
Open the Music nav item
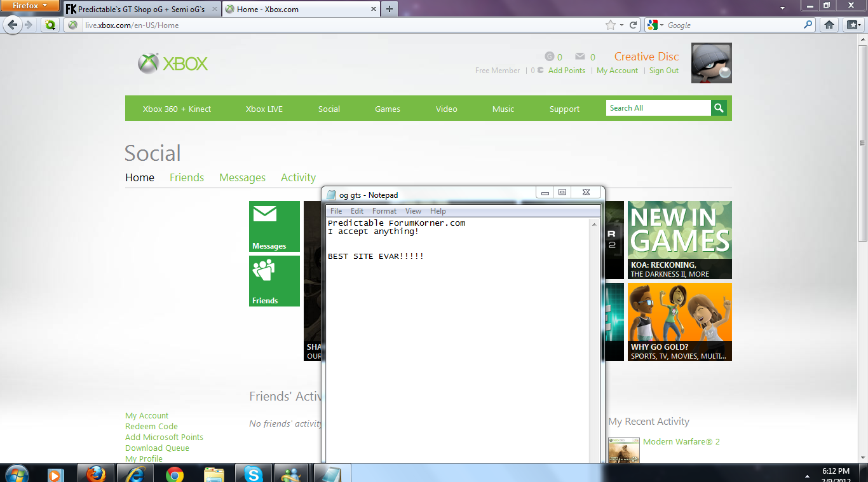(x=503, y=109)
